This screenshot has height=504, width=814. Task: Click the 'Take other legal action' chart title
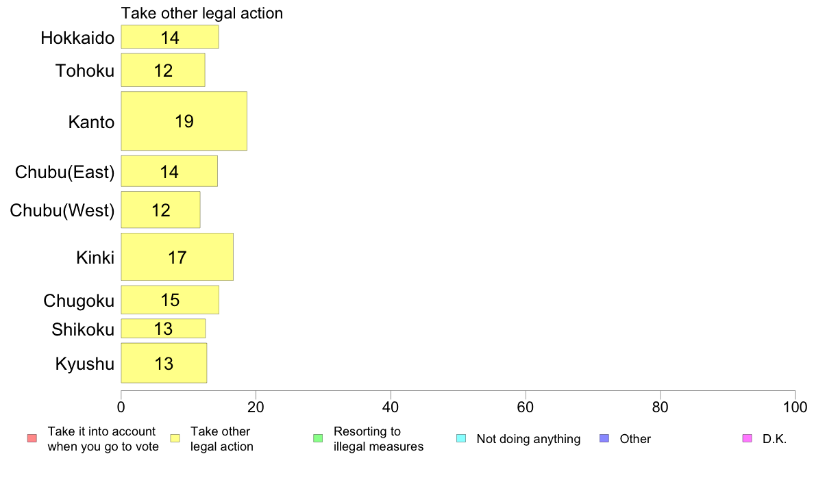[x=202, y=13]
